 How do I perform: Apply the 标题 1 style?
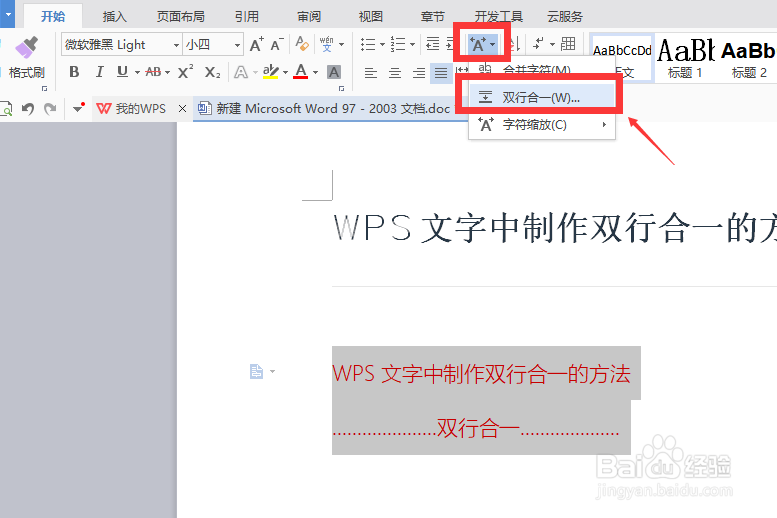[x=685, y=58]
